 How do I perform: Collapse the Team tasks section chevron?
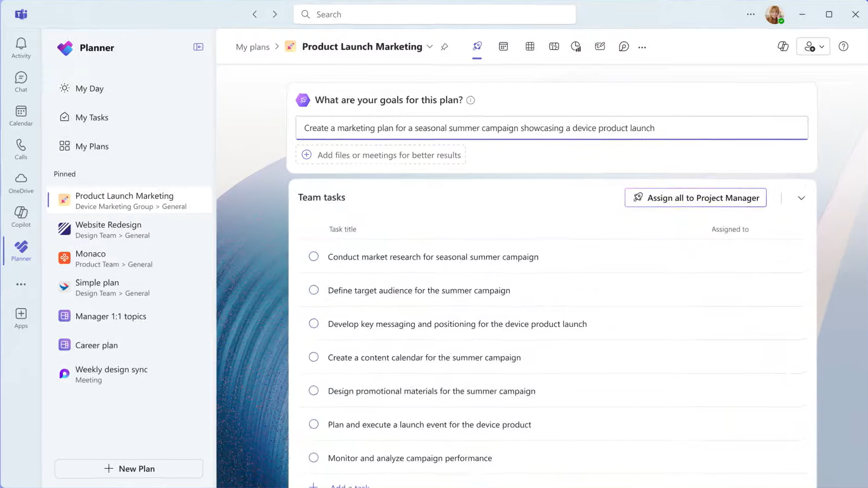click(801, 198)
